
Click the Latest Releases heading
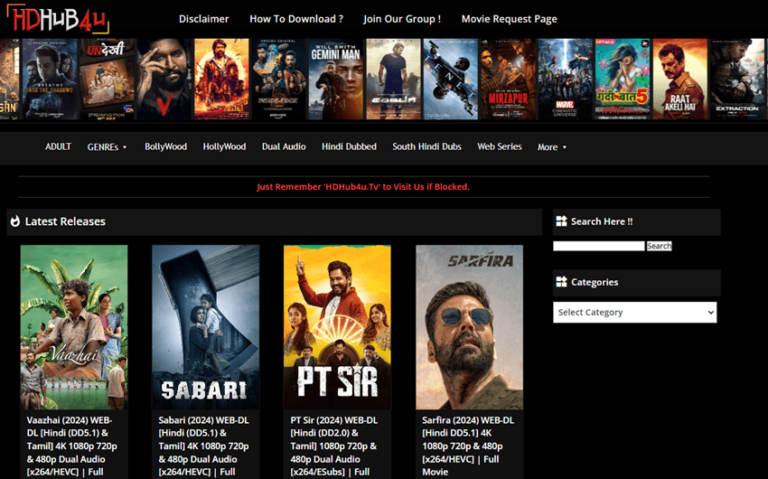point(65,221)
